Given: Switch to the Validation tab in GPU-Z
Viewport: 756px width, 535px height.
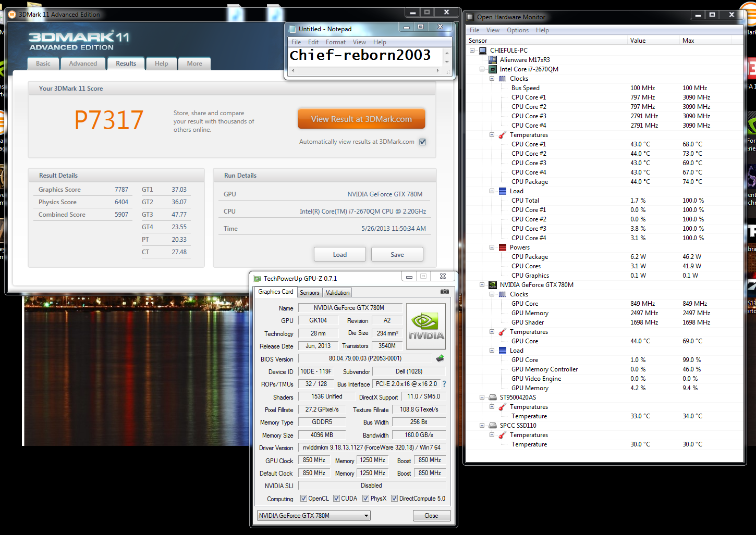Looking at the screenshot, I should click(338, 293).
